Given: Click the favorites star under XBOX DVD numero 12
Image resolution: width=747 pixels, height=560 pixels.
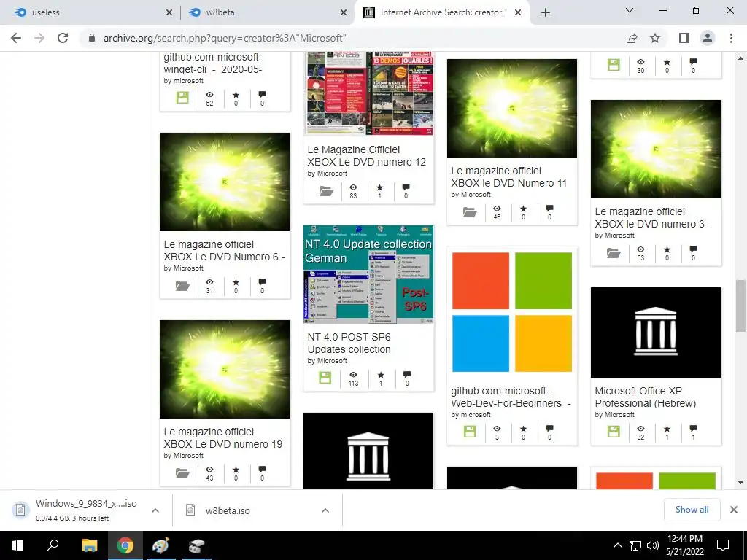Looking at the screenshot, I should (379, 187).
